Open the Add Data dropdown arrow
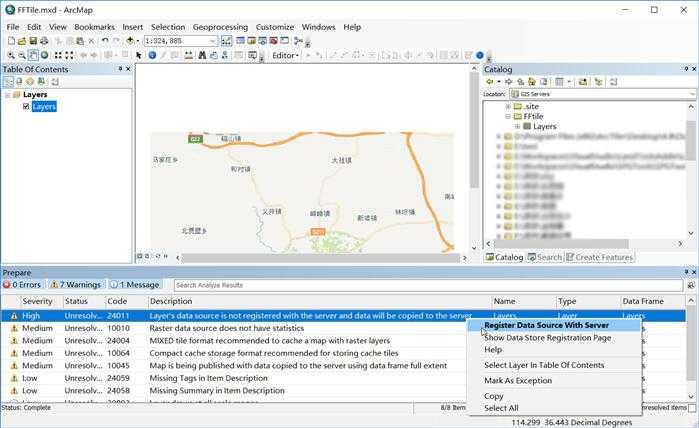Image resolution: width=699 pixels, height=428 pixels. point(138,41)
